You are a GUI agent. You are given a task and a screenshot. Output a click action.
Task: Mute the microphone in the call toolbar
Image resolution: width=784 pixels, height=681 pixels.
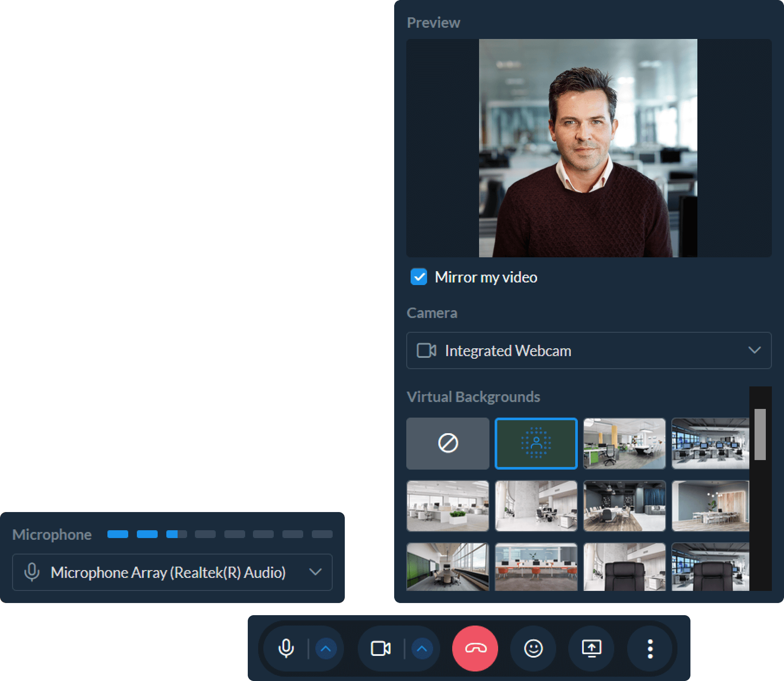(286, 649)
